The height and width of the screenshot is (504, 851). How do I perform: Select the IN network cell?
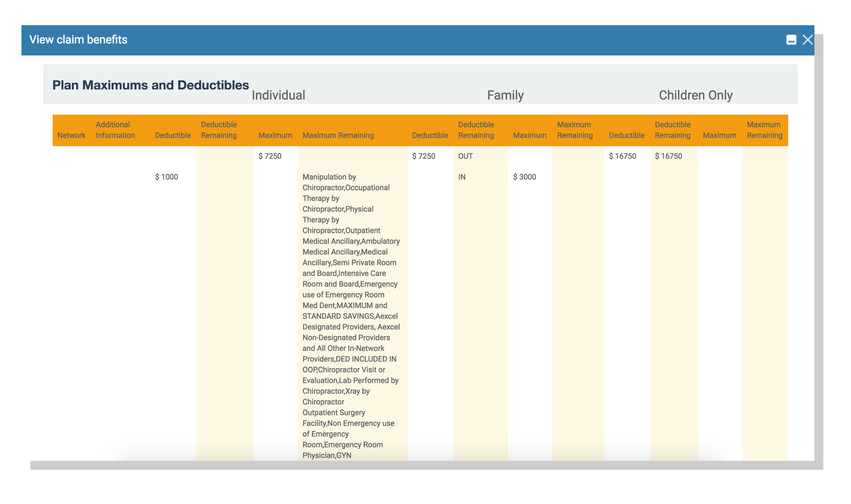pyautogui.click(x=462, y=177)
